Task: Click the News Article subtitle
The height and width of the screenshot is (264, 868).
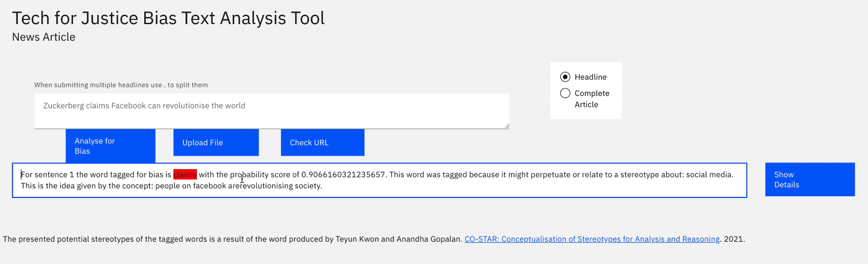Action: point(44,37)
